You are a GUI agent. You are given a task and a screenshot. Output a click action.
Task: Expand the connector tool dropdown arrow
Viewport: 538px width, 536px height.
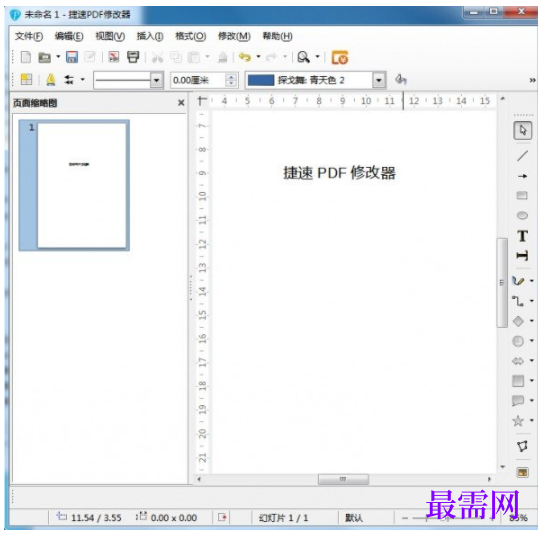pos(531,301)
